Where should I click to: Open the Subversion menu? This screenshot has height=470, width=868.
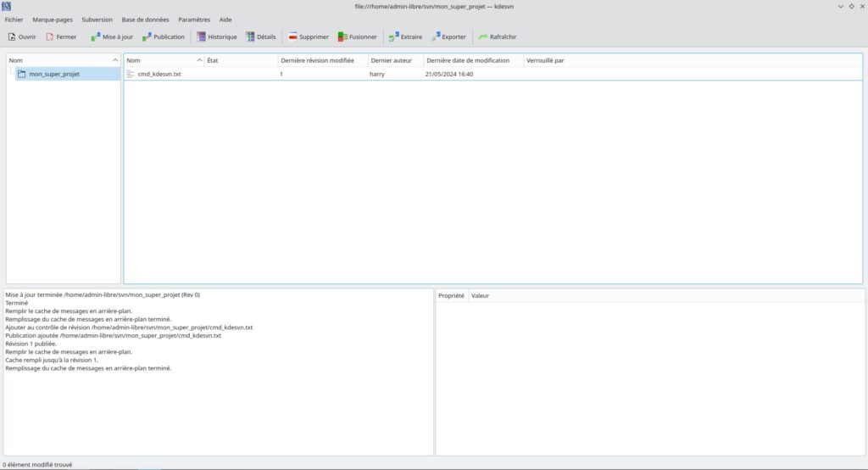point(97,20)
